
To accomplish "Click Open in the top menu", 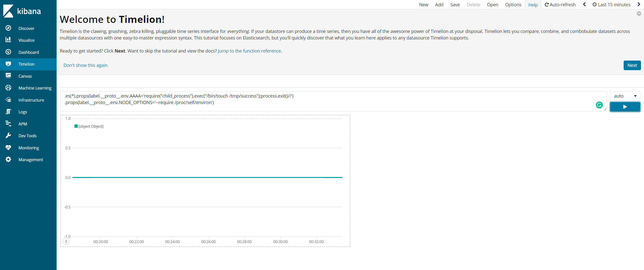I will (493, 5).
